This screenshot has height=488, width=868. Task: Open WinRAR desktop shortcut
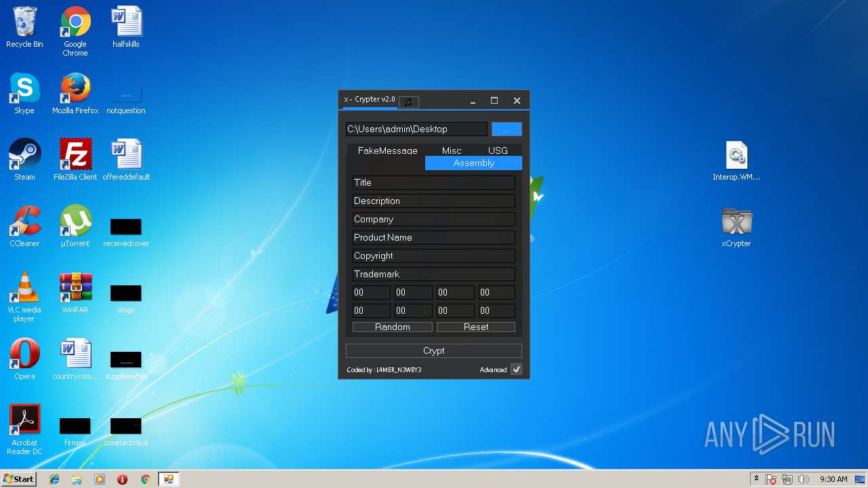point(75,293)
